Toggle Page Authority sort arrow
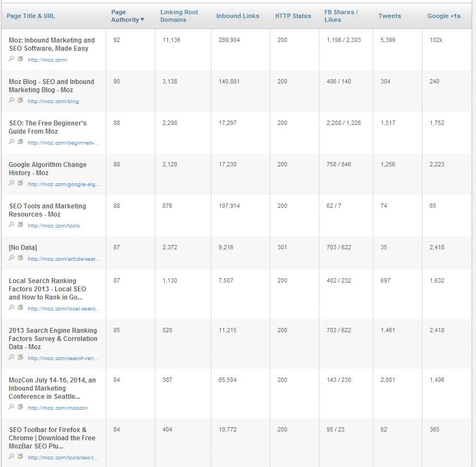 (x=142, y=20)
